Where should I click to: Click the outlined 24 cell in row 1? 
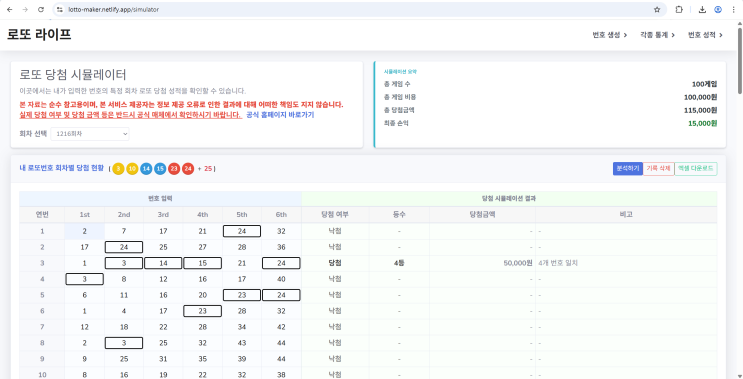point(242,231)
